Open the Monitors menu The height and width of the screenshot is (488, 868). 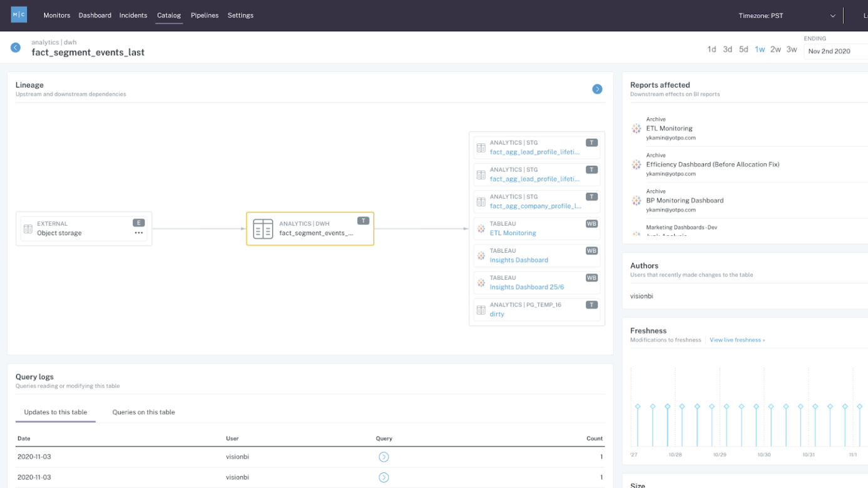click(x=56, y=15)
